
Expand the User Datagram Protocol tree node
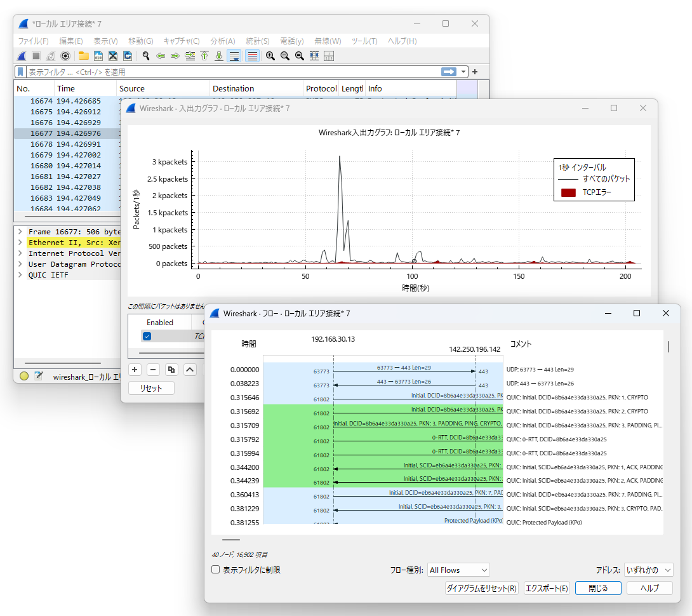pos(20,264)
